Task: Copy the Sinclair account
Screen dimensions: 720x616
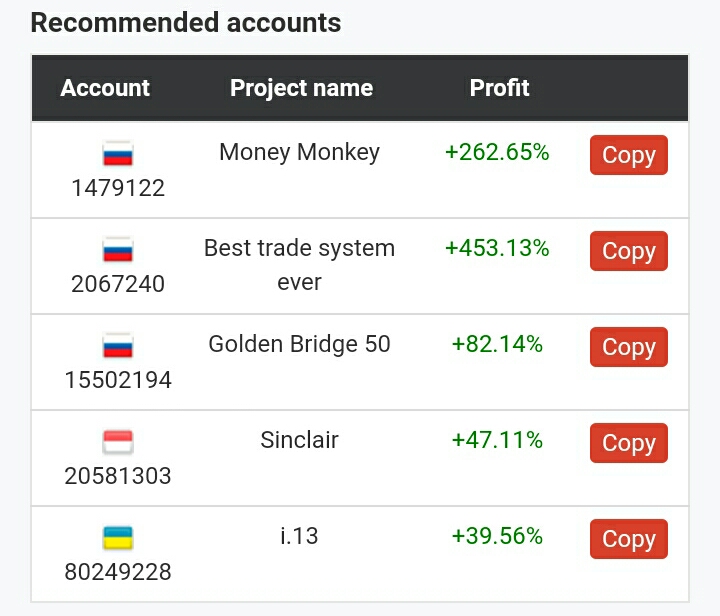Action: [x=629, y=443]
